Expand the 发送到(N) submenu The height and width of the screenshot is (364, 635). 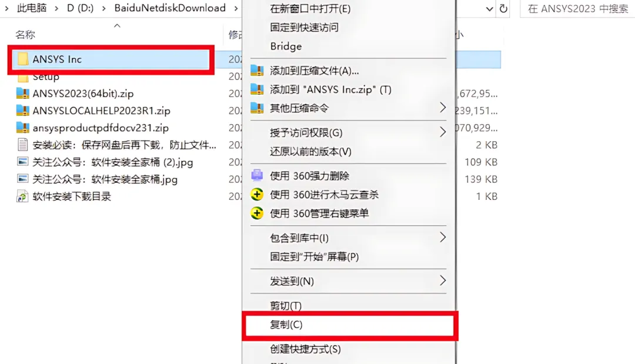443,280
